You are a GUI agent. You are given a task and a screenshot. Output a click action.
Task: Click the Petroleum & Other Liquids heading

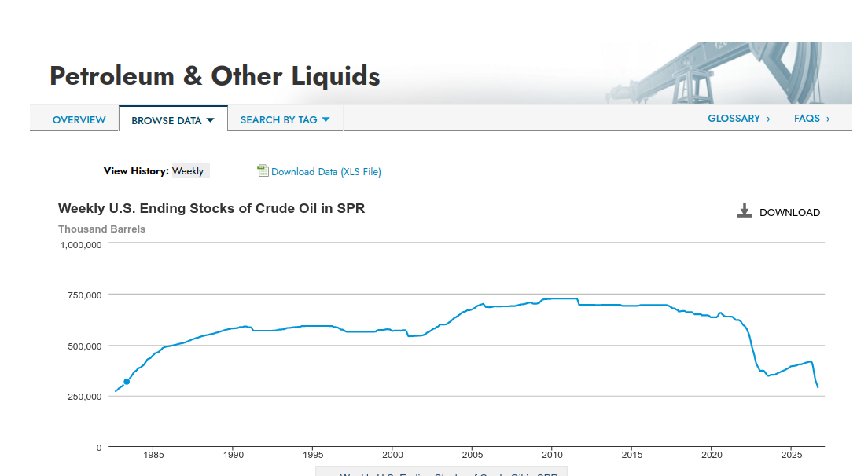coord(215,75)
